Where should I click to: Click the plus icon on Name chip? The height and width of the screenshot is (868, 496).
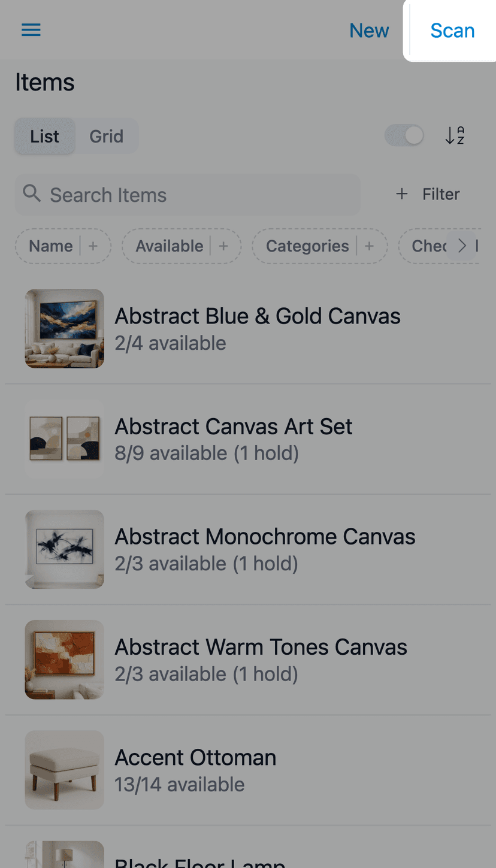click(93, 246)
